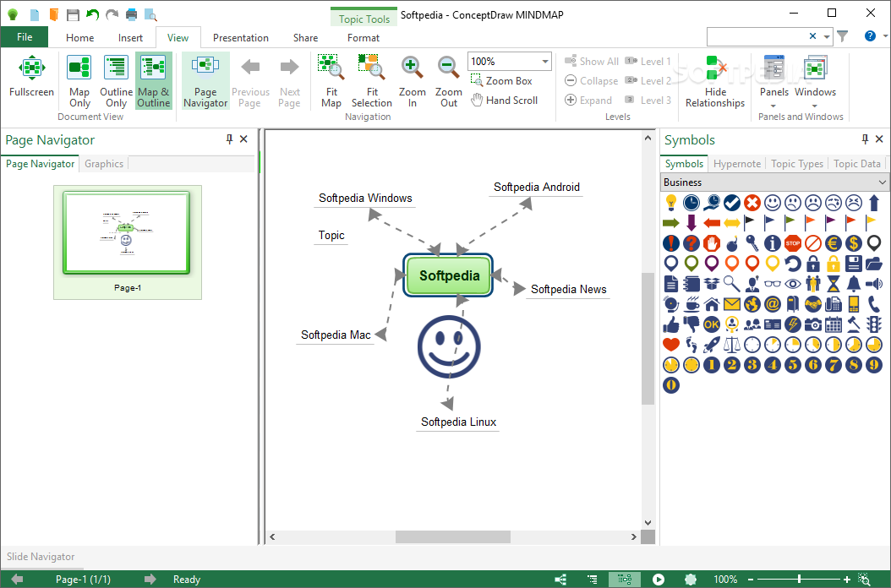The width and height of the screenshot is (891, 588).
Task: Select the STOP sign symbol
Action: click(x=793, y=243)
